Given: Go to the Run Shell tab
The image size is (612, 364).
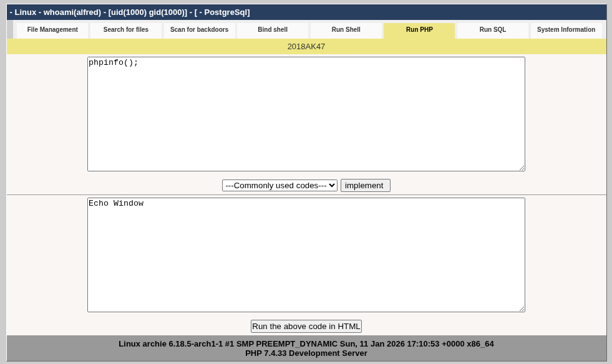Looking at the screenshot, I should click(346, 30).
